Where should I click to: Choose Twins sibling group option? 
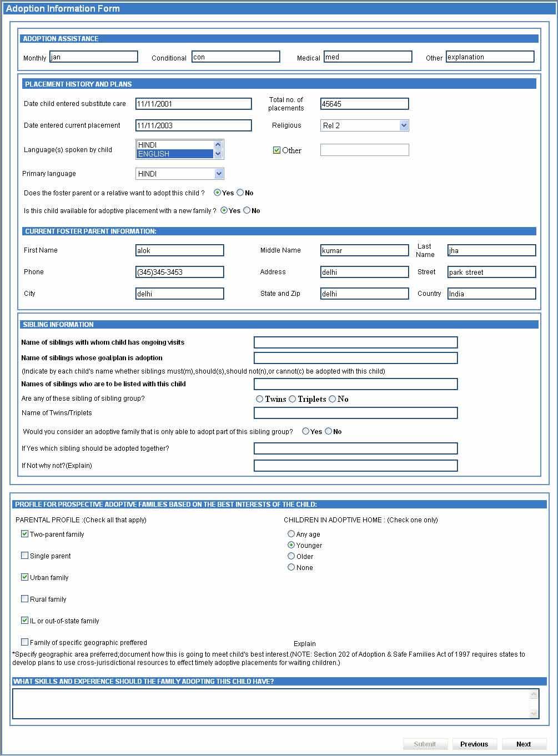point(259,399)
